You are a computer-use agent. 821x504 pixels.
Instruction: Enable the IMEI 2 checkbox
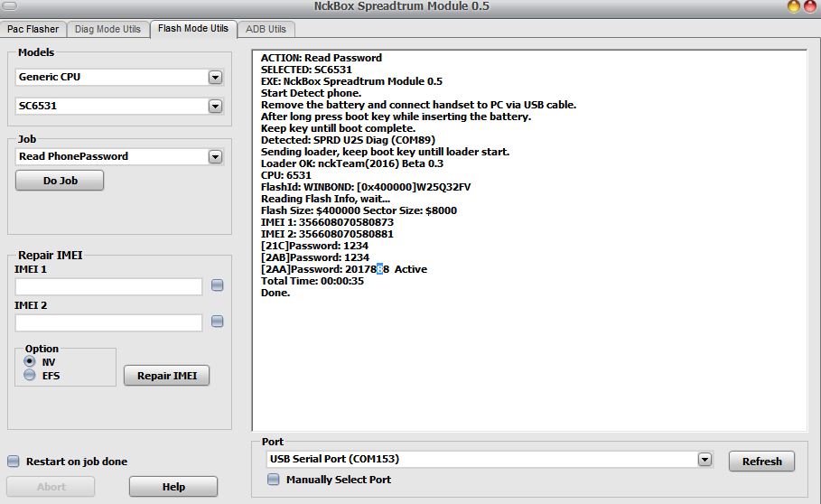tap(218, 322)
